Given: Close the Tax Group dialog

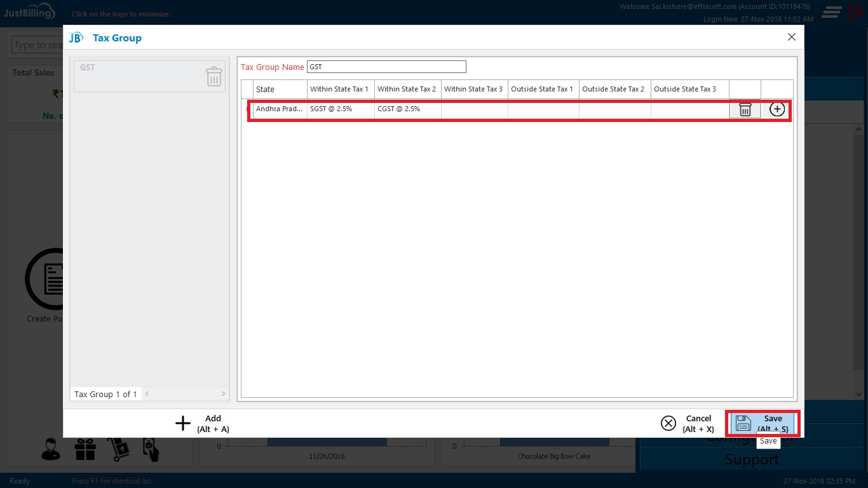Looking at the screenshot, I should tap(792, 37).
